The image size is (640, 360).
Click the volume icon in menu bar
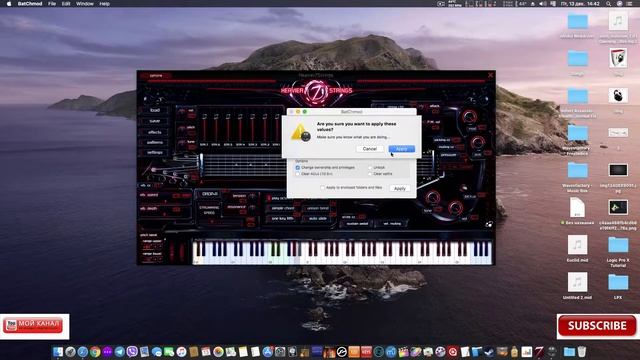[542, 4]
